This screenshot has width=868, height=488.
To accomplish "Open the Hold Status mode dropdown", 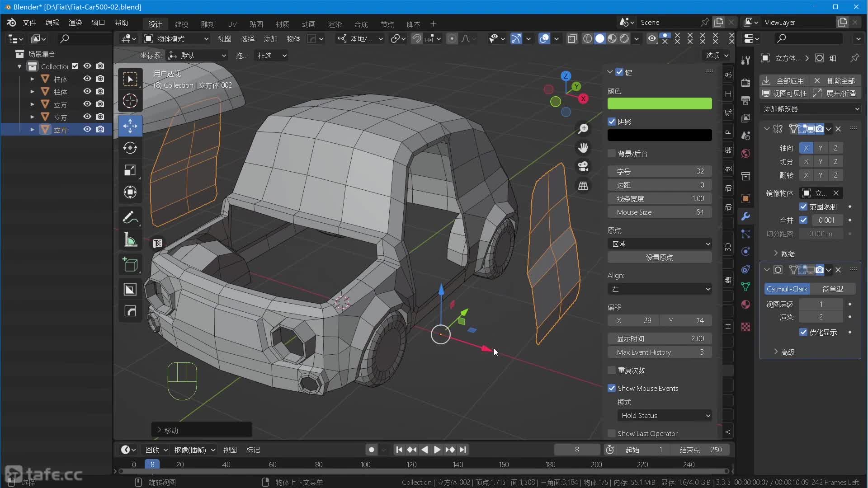I will 665,416.
